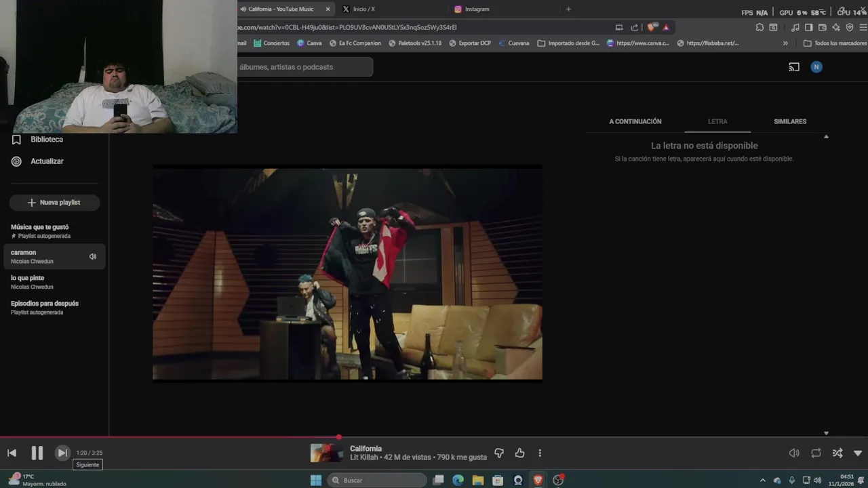
Task: Open Microsoft Edge from the taskbar
Action: click(458, 480)
